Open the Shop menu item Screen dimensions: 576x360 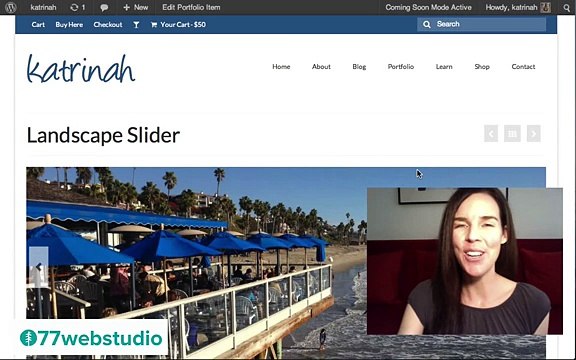[482, 66]
